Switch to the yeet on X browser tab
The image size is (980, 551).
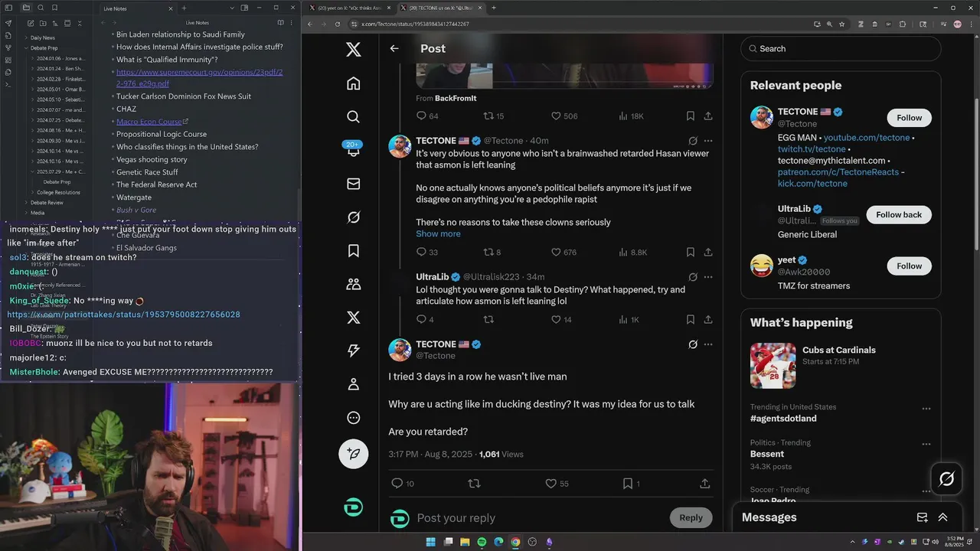point(348,8)
